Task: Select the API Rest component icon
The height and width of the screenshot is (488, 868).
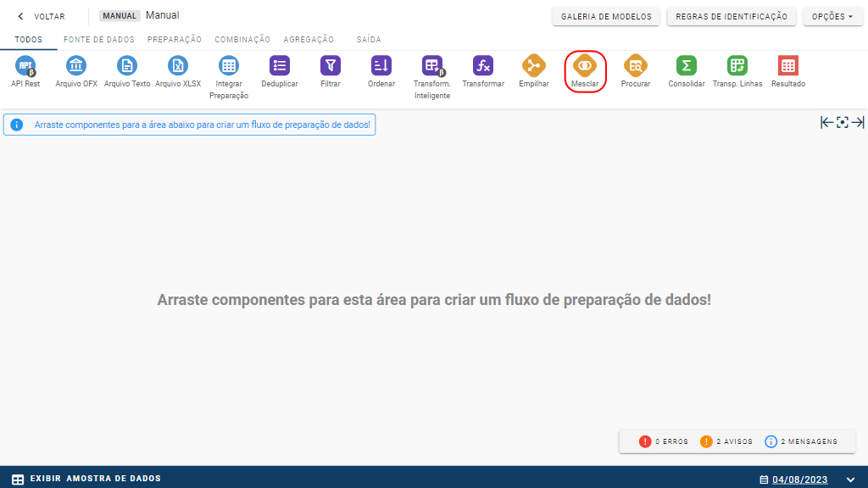Action: [25, 66]
